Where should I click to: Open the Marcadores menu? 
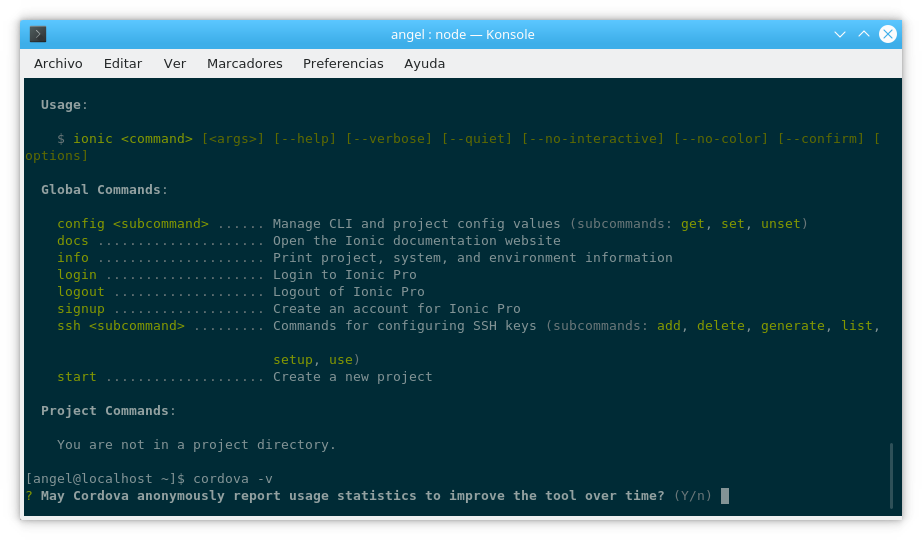245,64
